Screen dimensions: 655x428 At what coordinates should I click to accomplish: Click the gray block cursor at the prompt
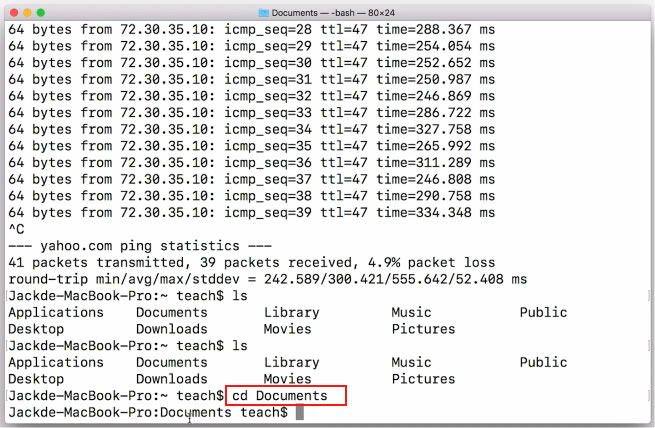299,413
